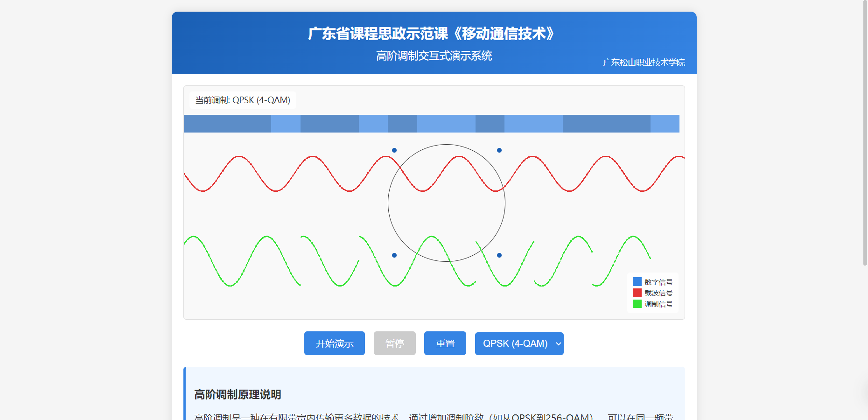Click the 调制信号 legend text label
The image size is (868, 420).
click(658, 304)
